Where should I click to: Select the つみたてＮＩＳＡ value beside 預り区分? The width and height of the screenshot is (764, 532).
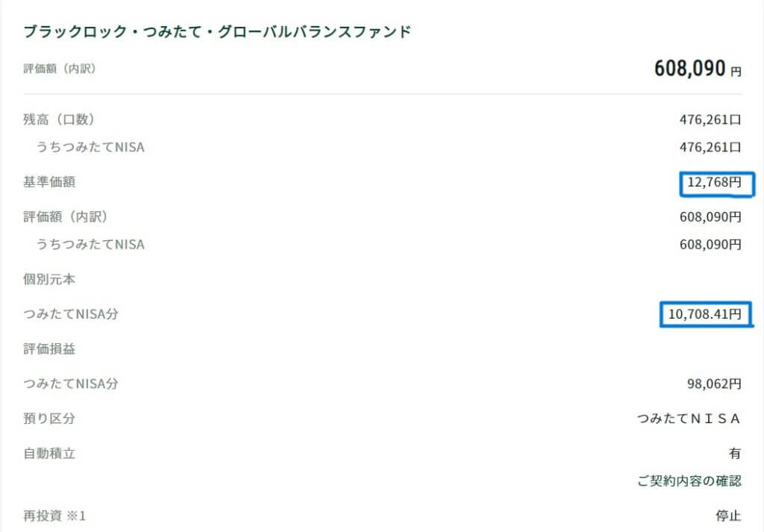pyautogui.click(x=689, y=419)
